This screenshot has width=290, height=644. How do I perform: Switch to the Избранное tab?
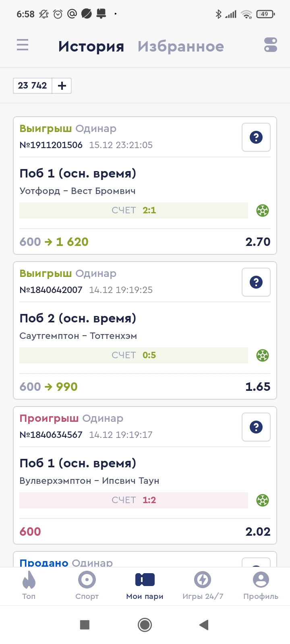pos(180,47)
